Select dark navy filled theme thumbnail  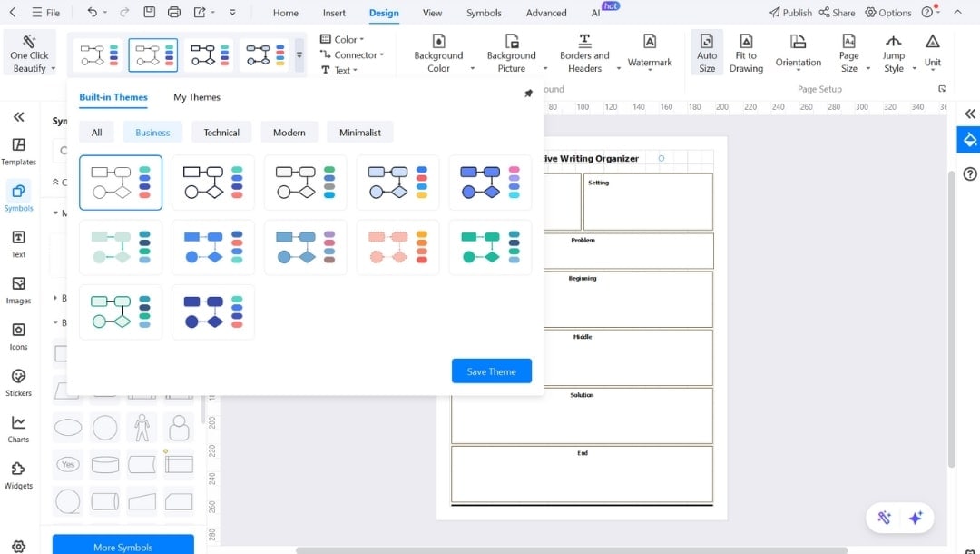(x=213, y=312)
